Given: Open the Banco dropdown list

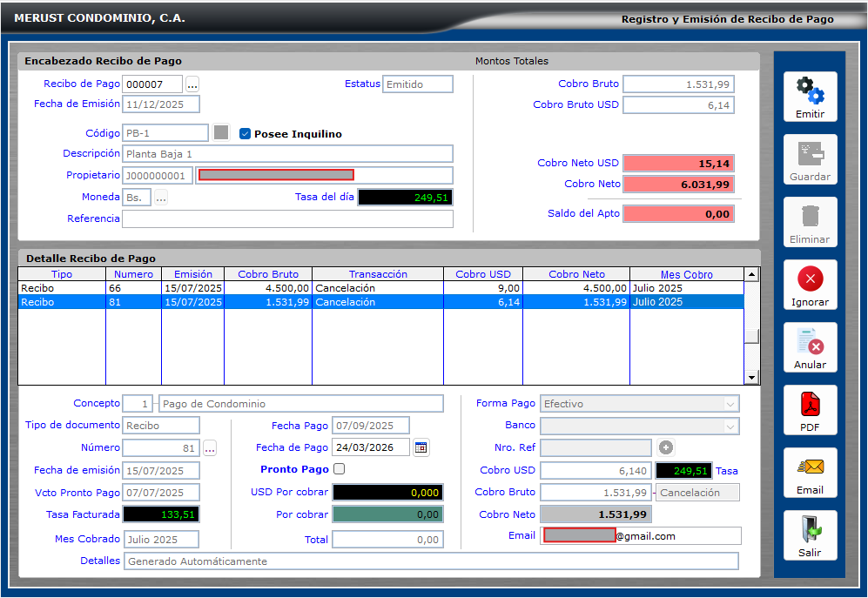Looking at the screenshot, I should 730,427.
